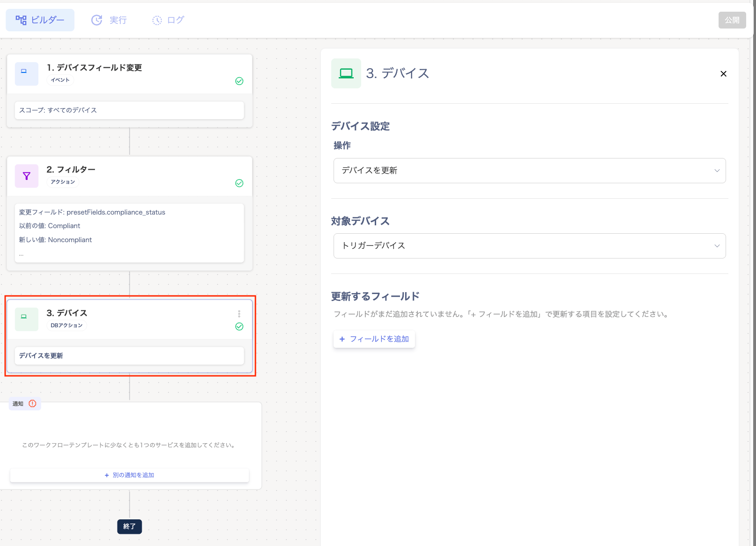Open the three-dot menu on step 3 card
Screen dimensions: 756x546
pyautogui.click(x=239, y=314)
